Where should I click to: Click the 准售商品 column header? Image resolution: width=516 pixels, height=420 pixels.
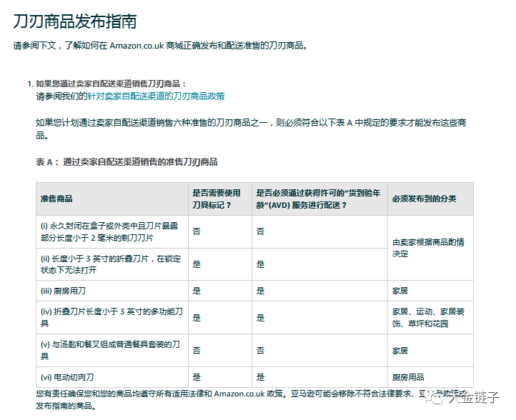coord(112,199)
